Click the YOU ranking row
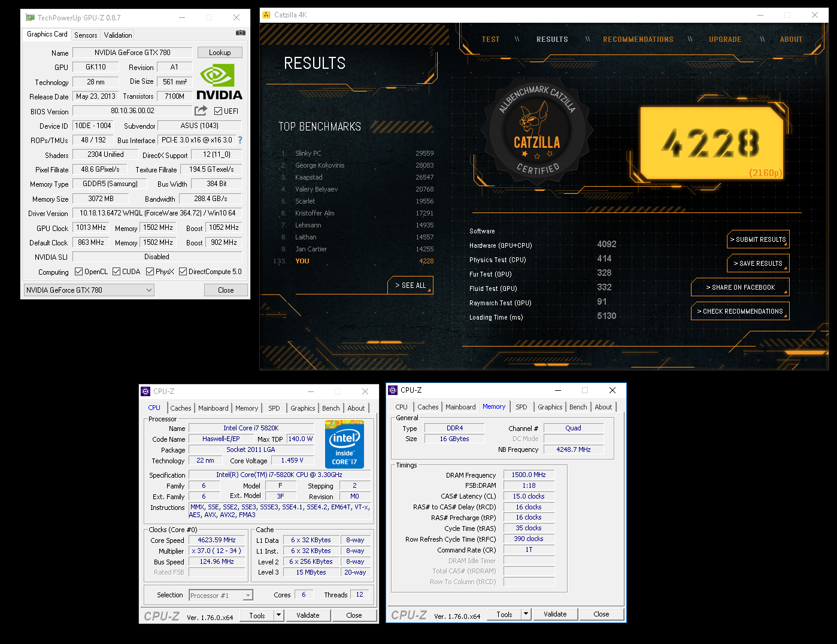This screenshot has height=644, width=837. pyautogui.click(x=353, y=261)
